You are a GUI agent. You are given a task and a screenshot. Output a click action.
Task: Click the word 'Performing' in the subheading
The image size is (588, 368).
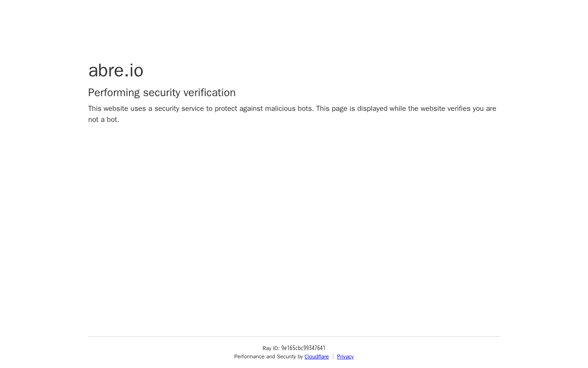click(114, 92)
